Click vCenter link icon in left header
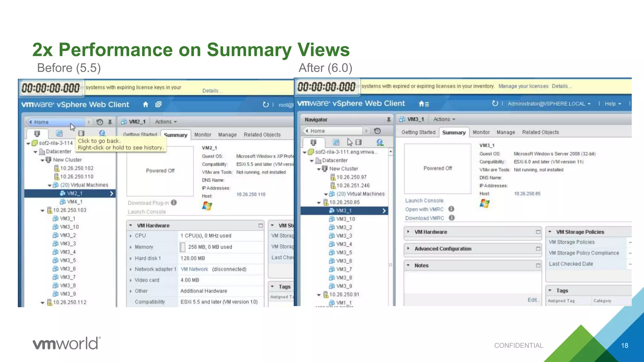This screenshot has height=362, width=644. (158, 104)
